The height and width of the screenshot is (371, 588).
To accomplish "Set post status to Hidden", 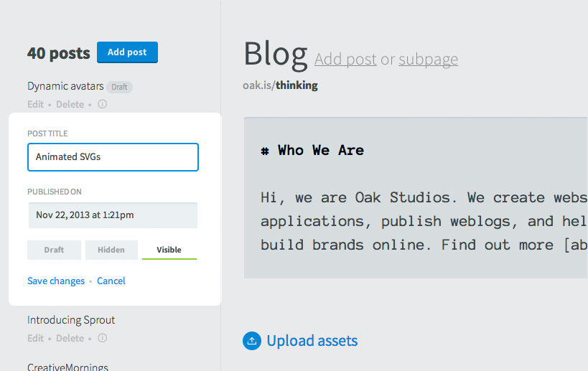I will click(111, 250).
